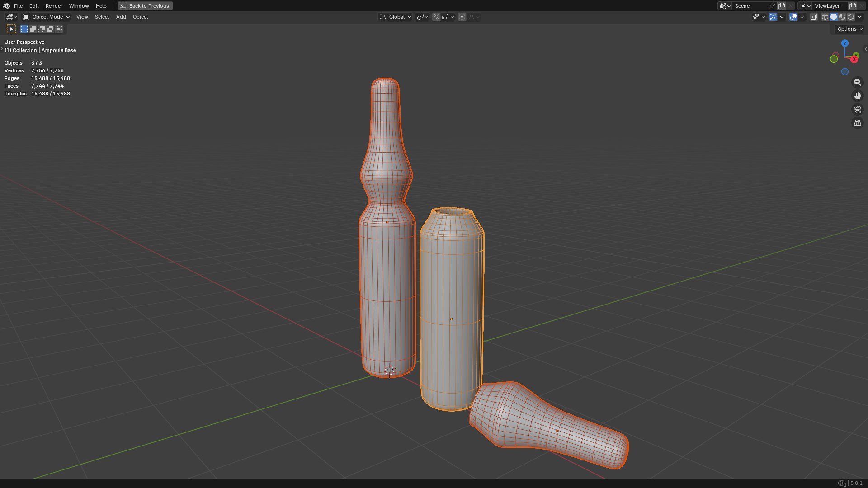The image size is (868, 488).
Task: Open the browse ViewLayer dropdown
Action: (805, 6)
